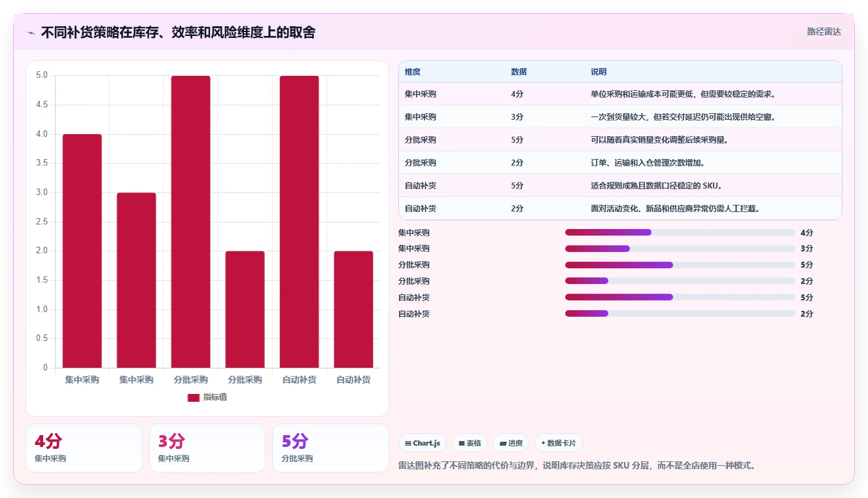Screen dimensions: 868x498
Task: Click the 4分 progress bar for 集中采购
Action: click(680, 232)
